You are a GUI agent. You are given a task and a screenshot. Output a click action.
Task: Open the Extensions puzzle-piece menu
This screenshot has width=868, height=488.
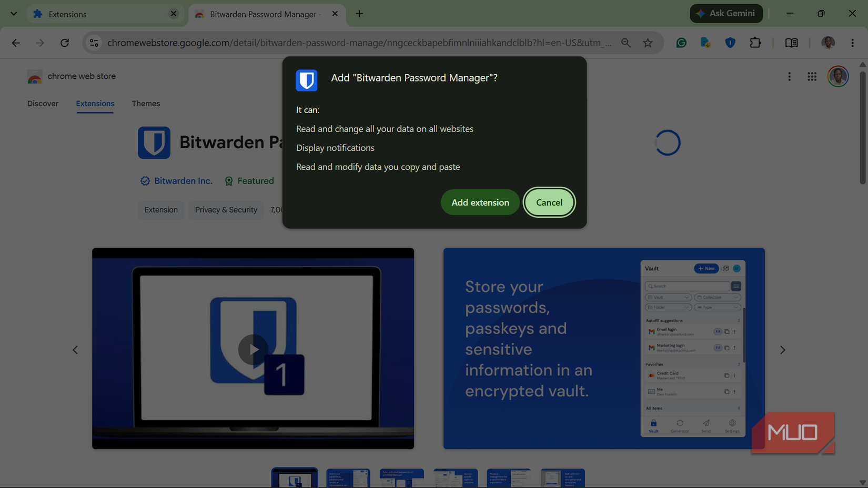pyautogui.click(x=755, y=43)
